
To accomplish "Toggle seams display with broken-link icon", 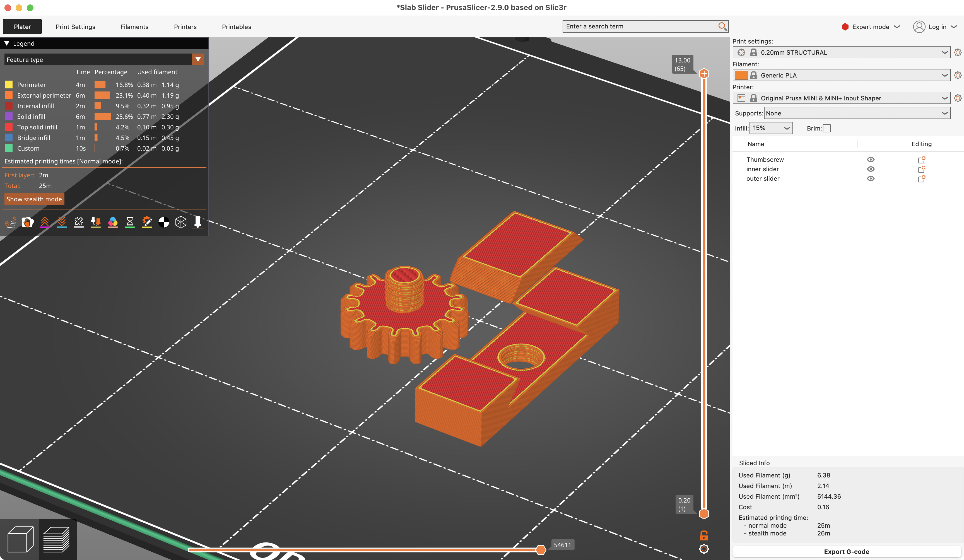I will pyautogui.click(x=79, y=222).
